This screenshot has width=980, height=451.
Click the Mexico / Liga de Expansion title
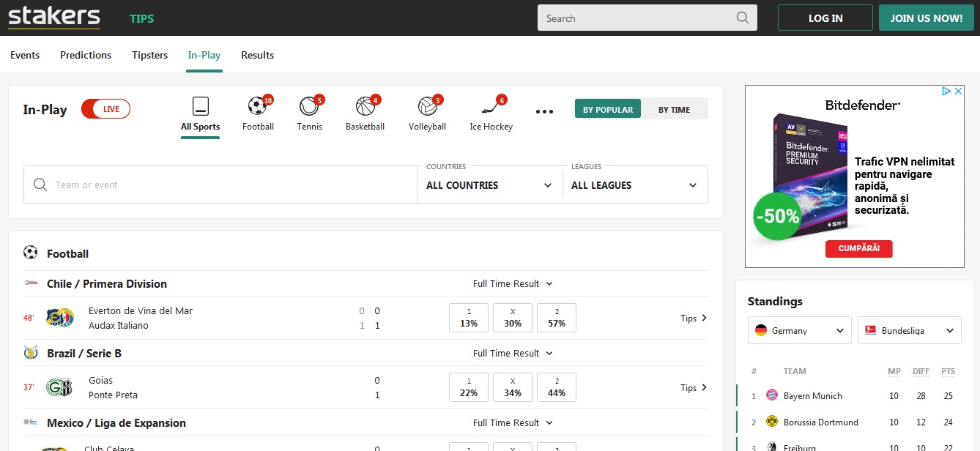point(116,422)
